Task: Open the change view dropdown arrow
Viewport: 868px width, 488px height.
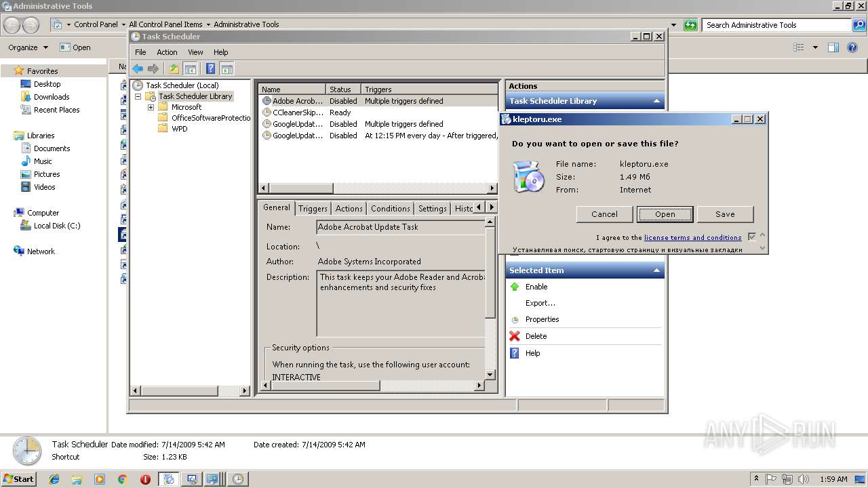Action: tap(815, 47)
